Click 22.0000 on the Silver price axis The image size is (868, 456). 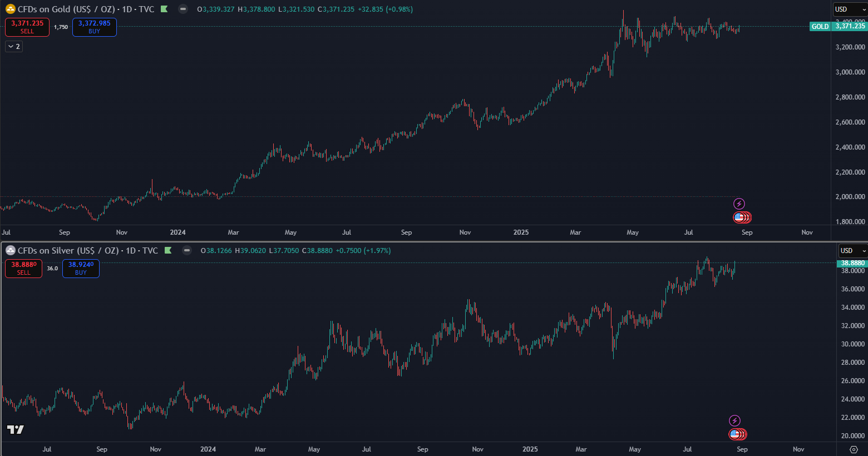pos(852,418)
